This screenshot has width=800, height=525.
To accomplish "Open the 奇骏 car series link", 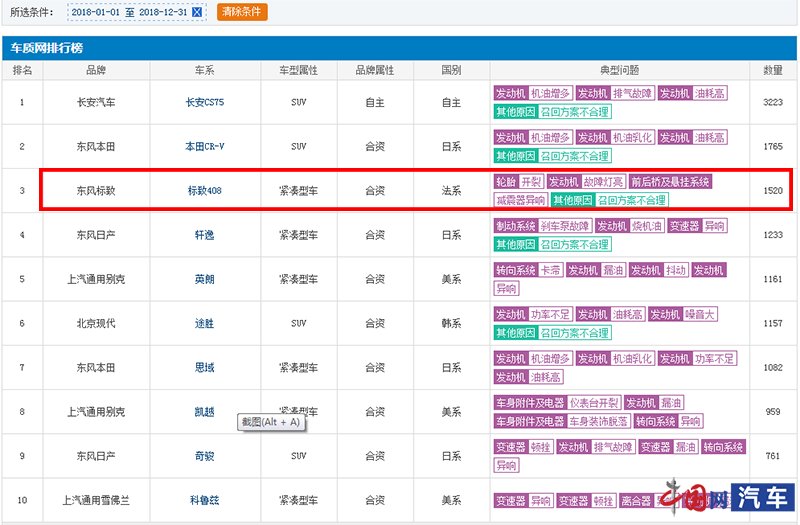I will (205, 456).
